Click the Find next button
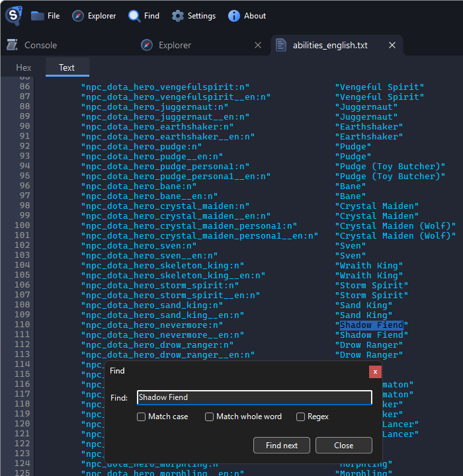 pos(282,446)
